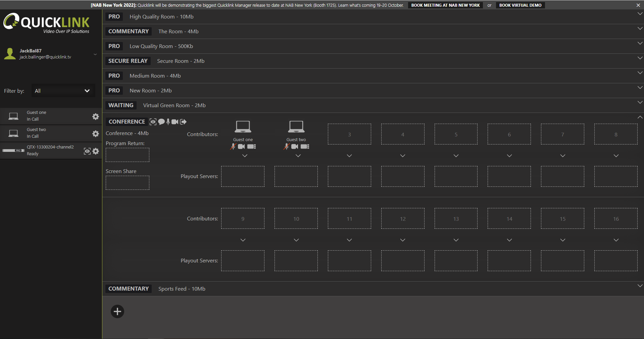Open the Filter by All dropdown

[x=63, y=91]
